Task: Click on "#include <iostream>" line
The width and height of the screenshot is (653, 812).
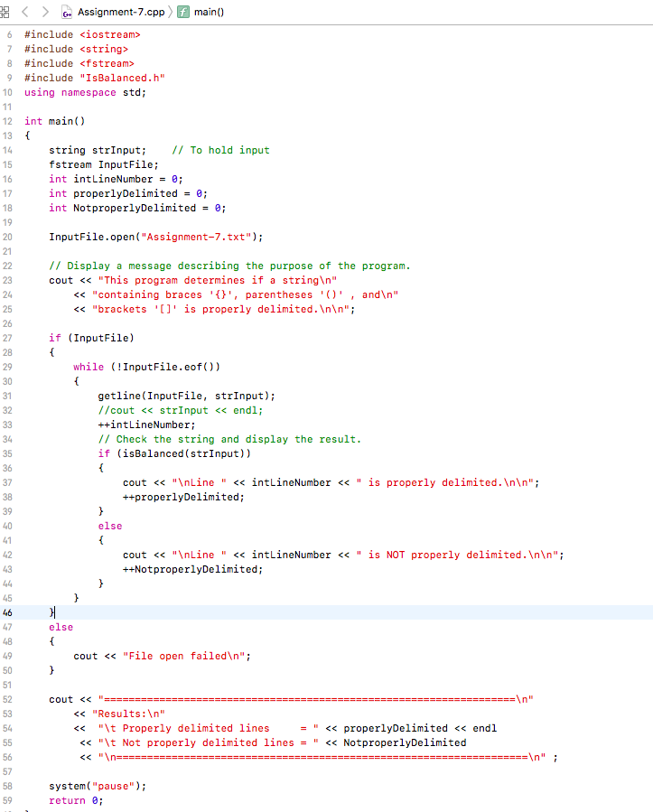Action: pos(82,34)
